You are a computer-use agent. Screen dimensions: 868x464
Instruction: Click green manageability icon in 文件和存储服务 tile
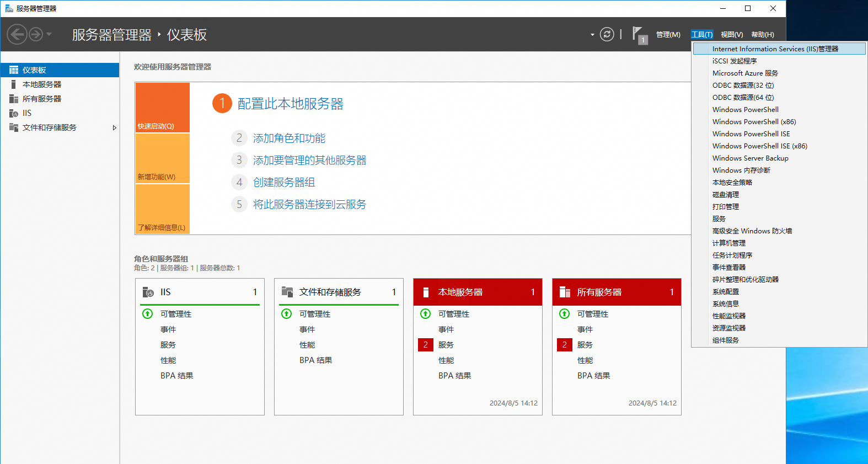pos(287,314)
